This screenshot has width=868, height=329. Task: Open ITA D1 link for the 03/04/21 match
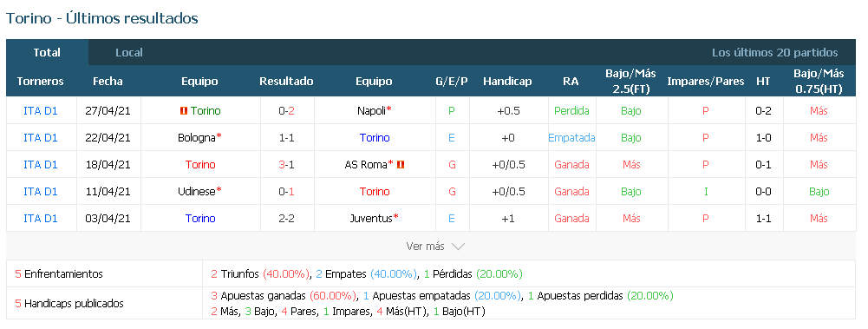coord(41,218)
